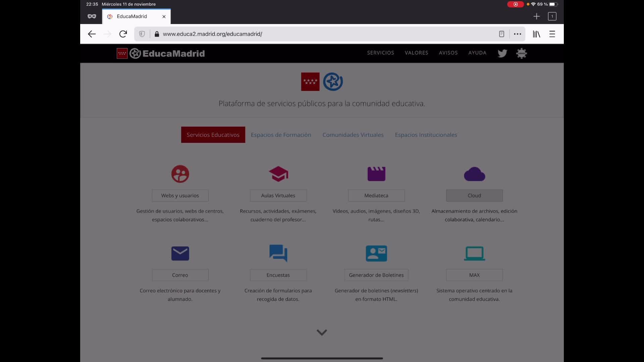
Task: Toggle private browsing mask icon
Action: [x=92, y=16]
